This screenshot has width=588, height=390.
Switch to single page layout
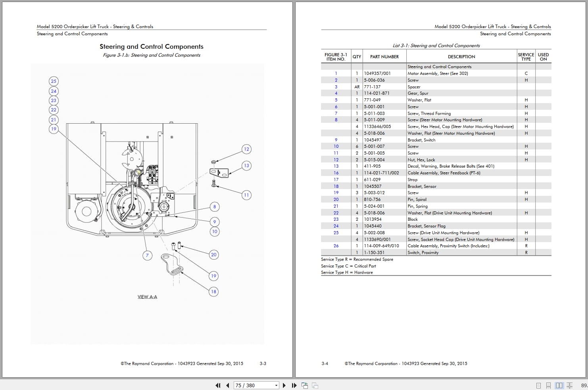pos(538,385)
